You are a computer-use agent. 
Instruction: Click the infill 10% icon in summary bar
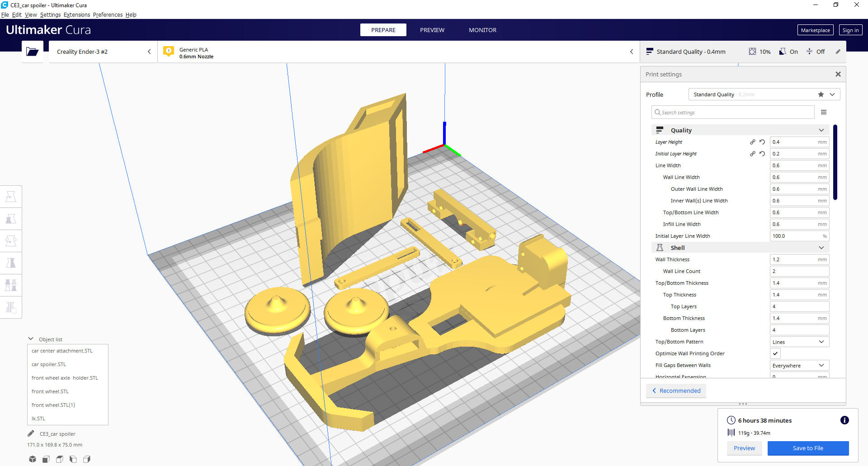[752, 52]
